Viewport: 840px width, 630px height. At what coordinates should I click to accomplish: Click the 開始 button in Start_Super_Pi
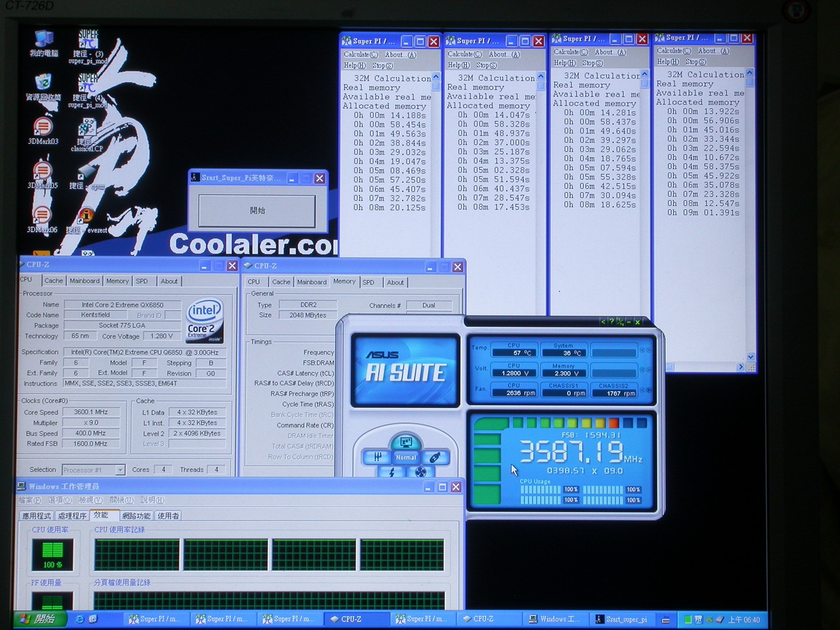click(257, 211)
